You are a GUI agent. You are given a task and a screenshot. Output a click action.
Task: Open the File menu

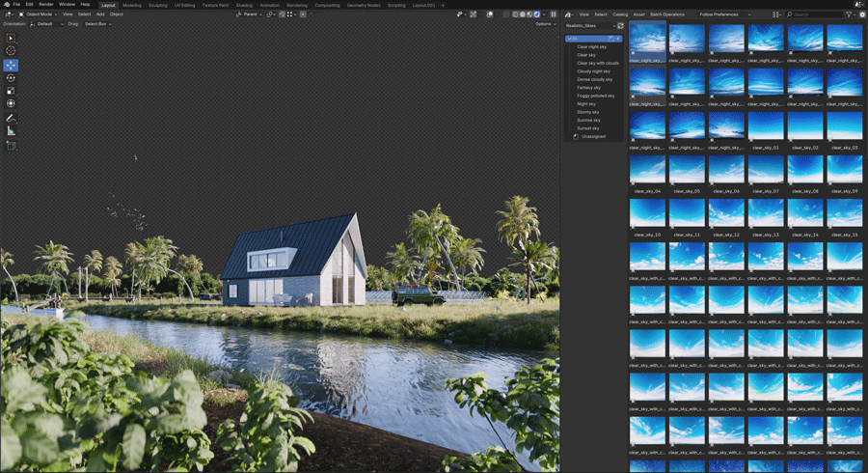click(x=16, y=5)
